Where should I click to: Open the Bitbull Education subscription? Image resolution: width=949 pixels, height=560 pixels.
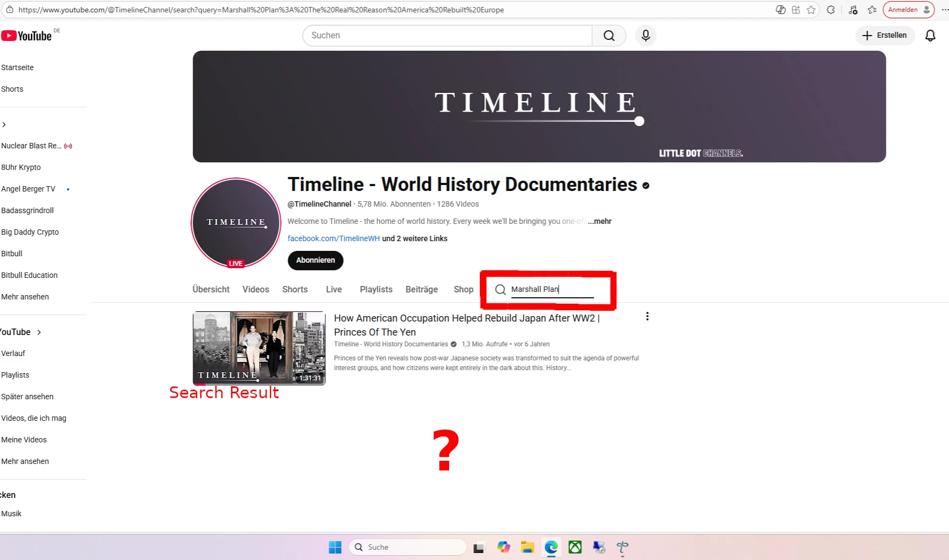(x=29, y=275)
